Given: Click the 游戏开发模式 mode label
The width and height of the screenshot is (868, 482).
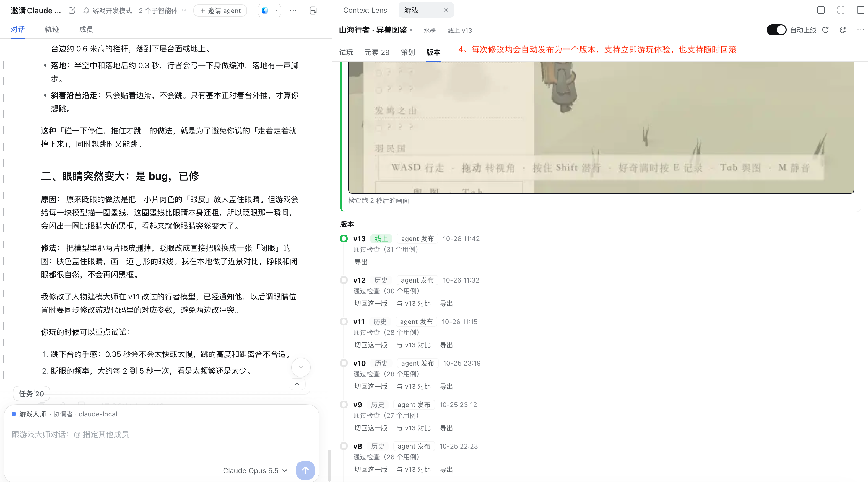Looking at the screenshot, I should [108, 11].
